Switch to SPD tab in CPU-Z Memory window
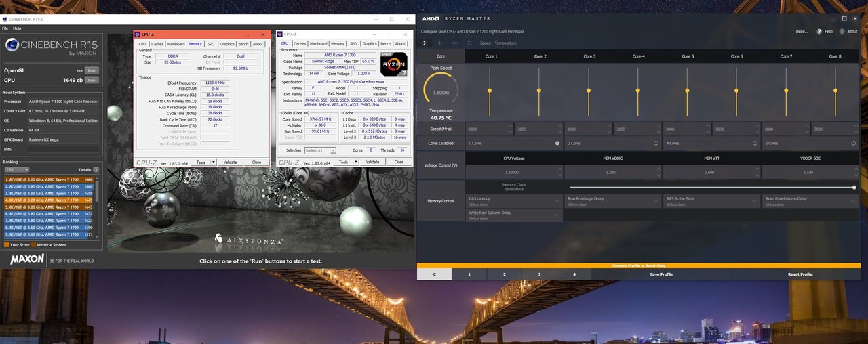This screenshot has height=344, width=868. pos(210,43)
